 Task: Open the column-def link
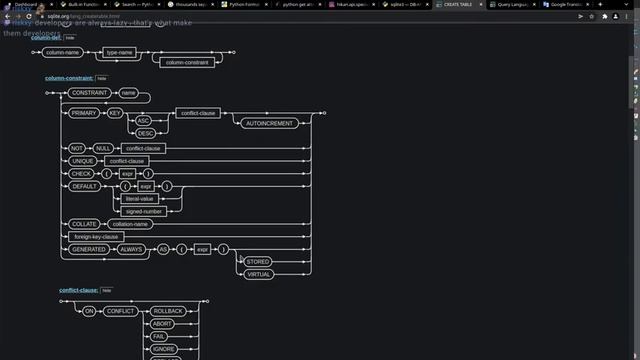(46, 38)
